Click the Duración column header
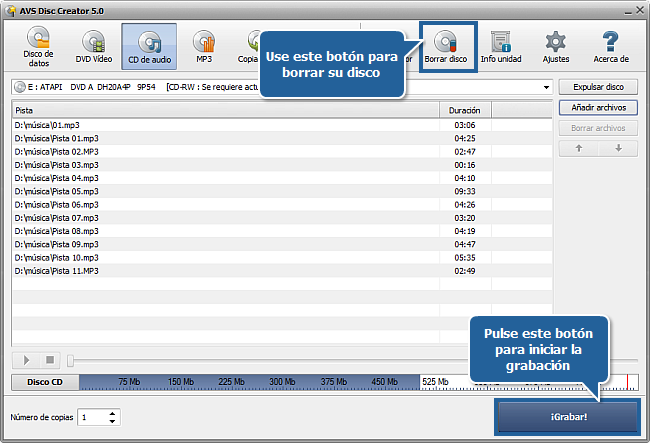This screenshot has width=650, height=443. 465,111
